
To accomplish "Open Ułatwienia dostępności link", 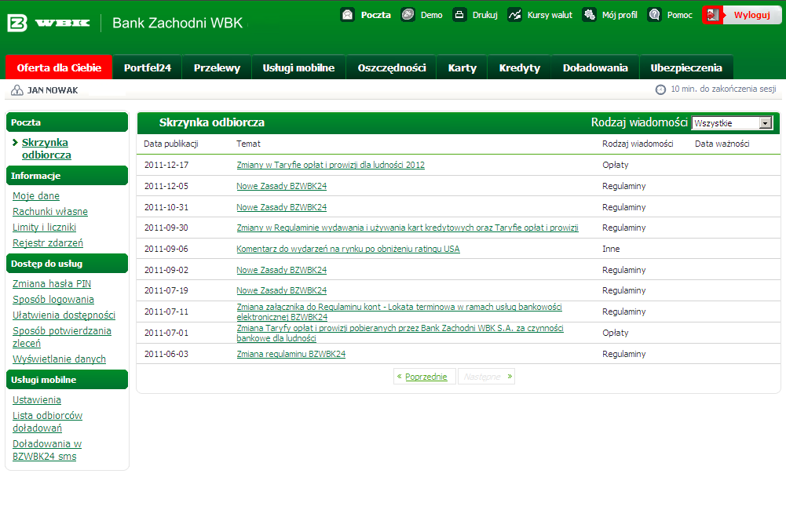I will 64,315.
